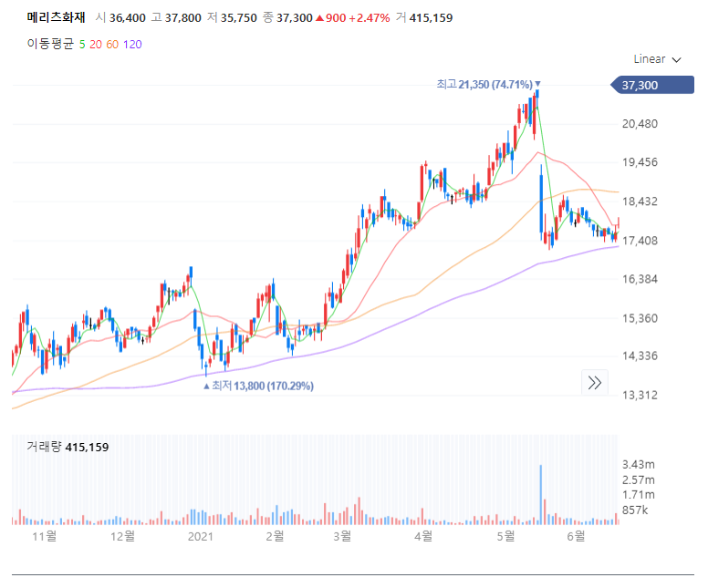Click the 6월 date axis label
This screenshot has width=708, height=588.
pyautogui.click(x=576, y=536)
